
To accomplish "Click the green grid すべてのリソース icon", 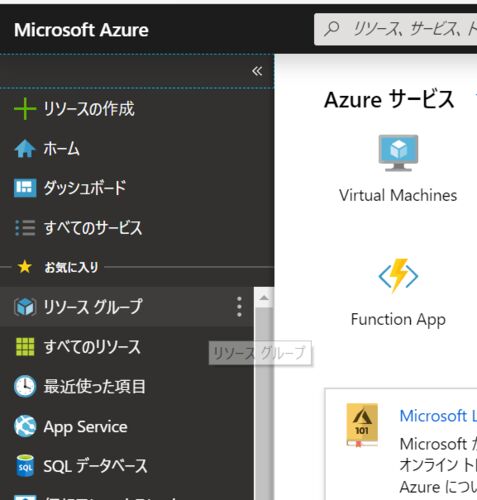I will point(25,347).
